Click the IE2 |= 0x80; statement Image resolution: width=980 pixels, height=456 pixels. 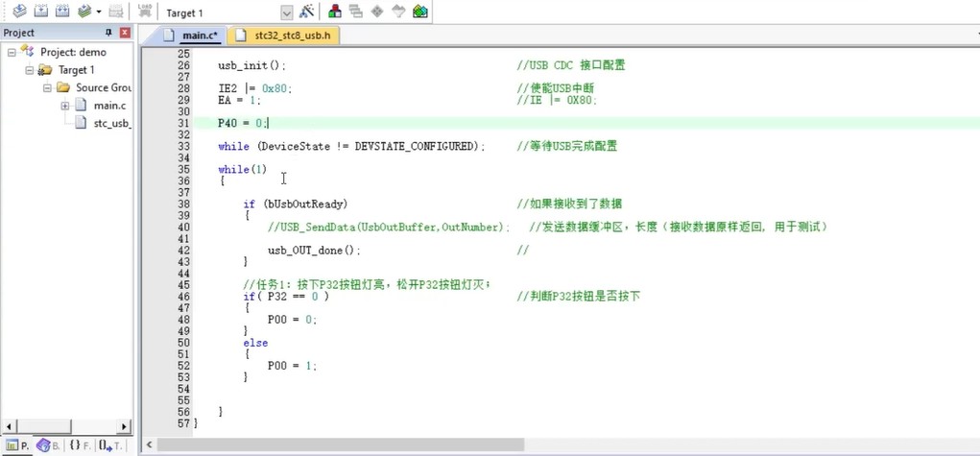tap(255, 89)
